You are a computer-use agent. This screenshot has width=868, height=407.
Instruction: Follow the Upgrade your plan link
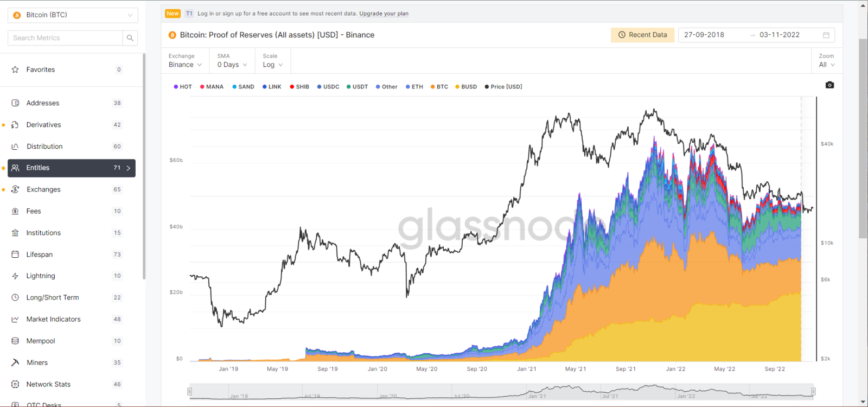[x=384, y=14]
